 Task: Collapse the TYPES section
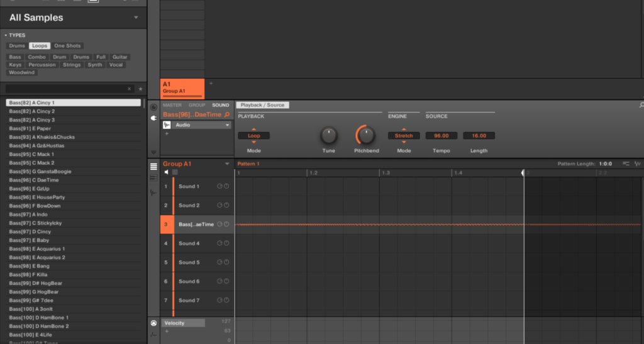(x=6, y=35)
